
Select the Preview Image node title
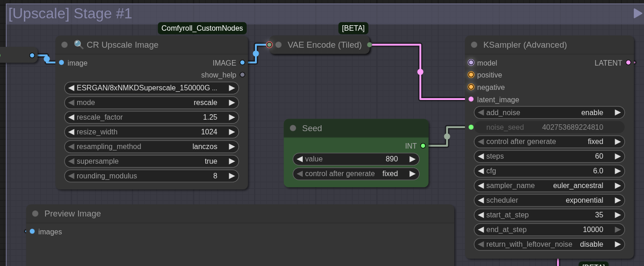(x=73, y=214)
